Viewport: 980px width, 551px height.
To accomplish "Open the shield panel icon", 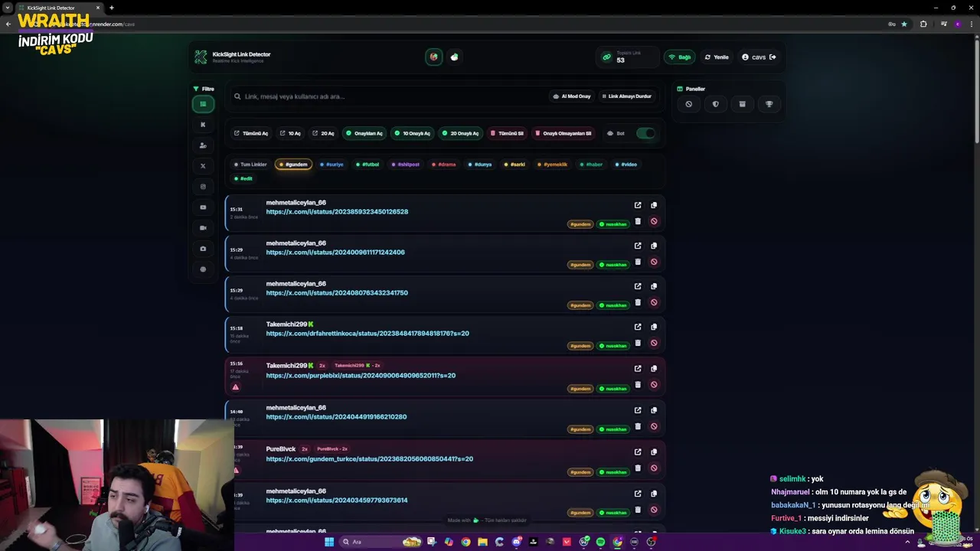I will point(716,104).
